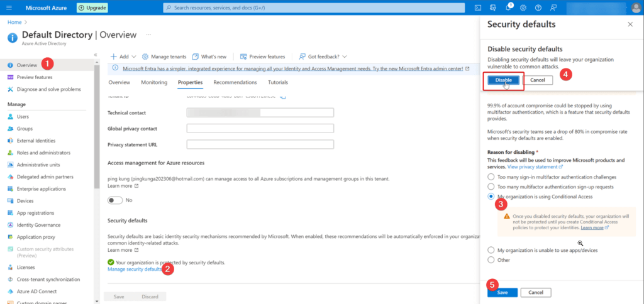Click the Identity Governance icon
Viewport: 644px width, 304px height.
[x=11, y=225]
